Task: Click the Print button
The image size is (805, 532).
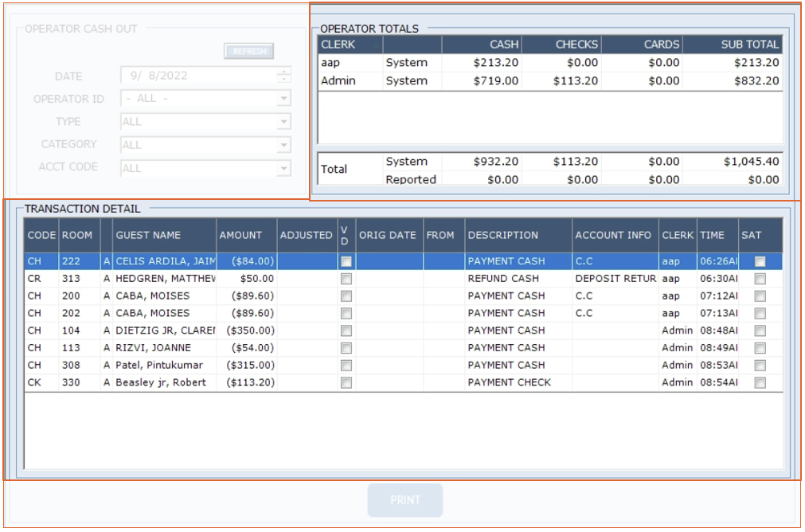Action: (x=404, y=500)
